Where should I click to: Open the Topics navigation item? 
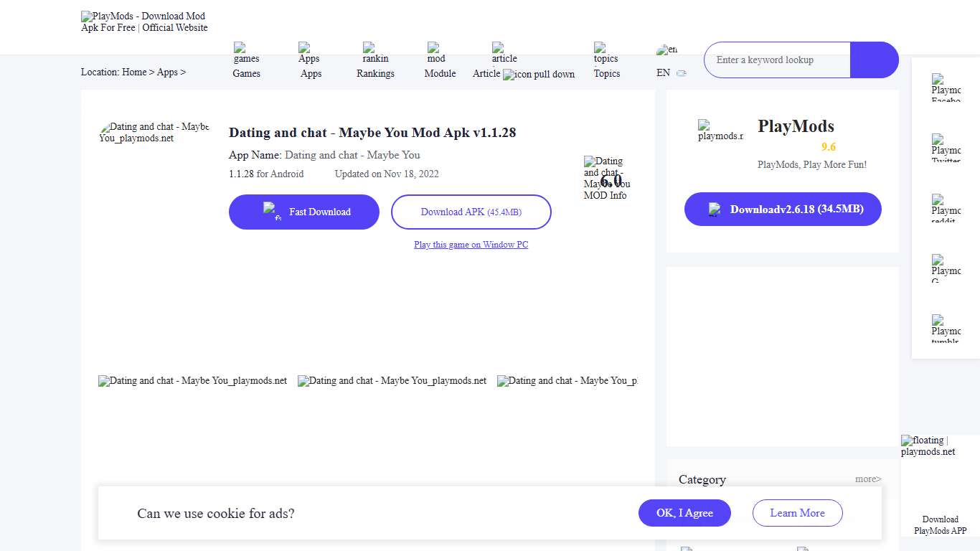(x=606, y=62)
